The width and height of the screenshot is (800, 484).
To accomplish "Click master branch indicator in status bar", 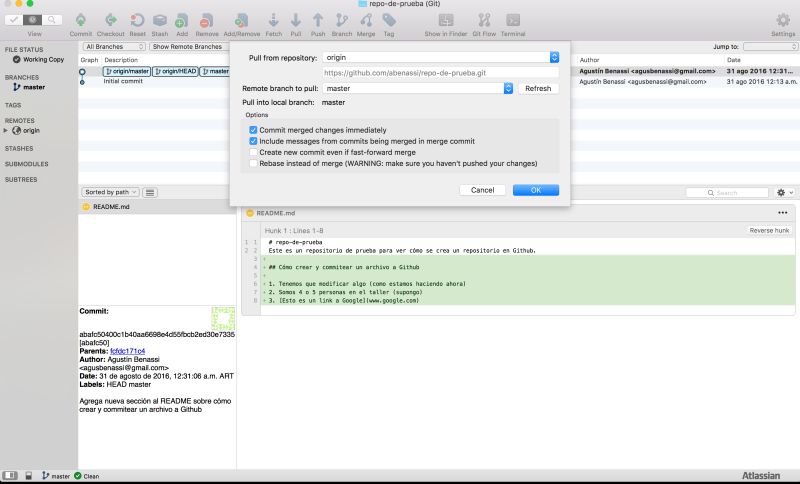I will pyautogui.click(x=56, y=476).
